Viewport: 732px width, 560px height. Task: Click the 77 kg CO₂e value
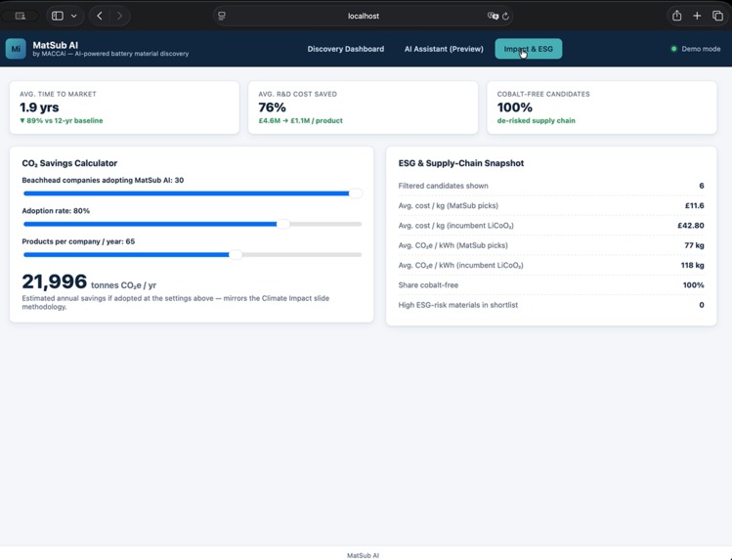click(694, 245)
